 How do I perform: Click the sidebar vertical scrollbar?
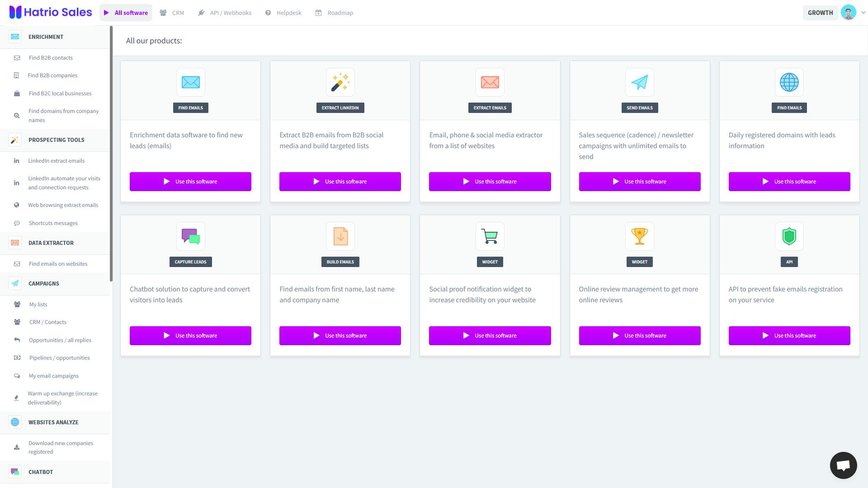point(111,154)
